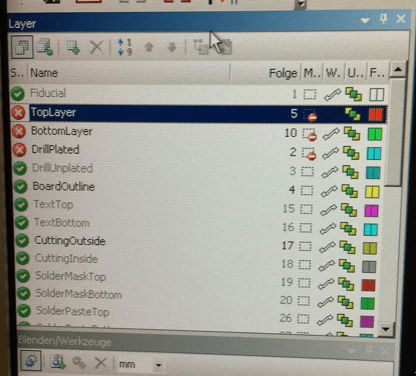Toggle red status icon of BottomLayer
416x376 pixels.
(19, 131)
